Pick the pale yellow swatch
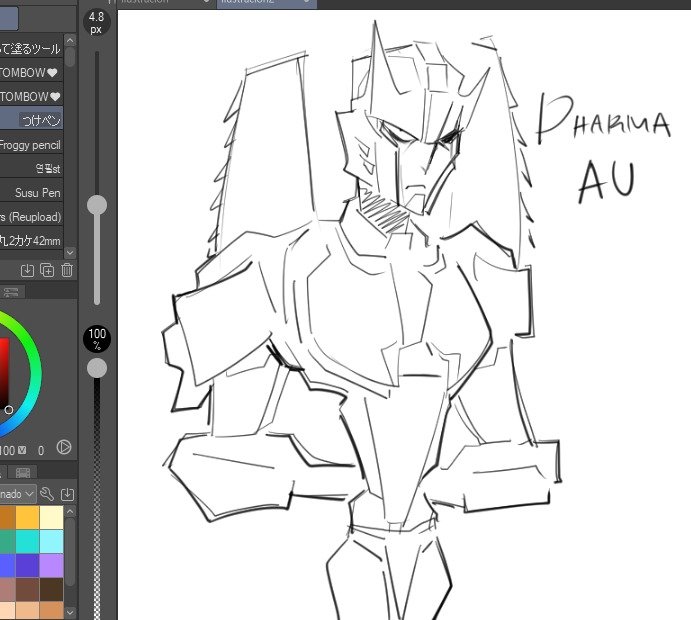This screenshot has height=620, width=691. tap(51, 518)
